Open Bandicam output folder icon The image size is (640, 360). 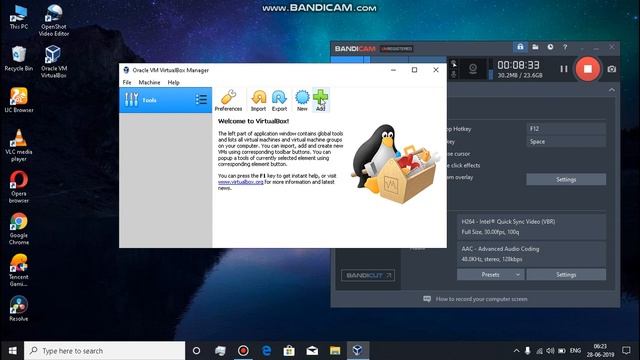pos(535,47)
